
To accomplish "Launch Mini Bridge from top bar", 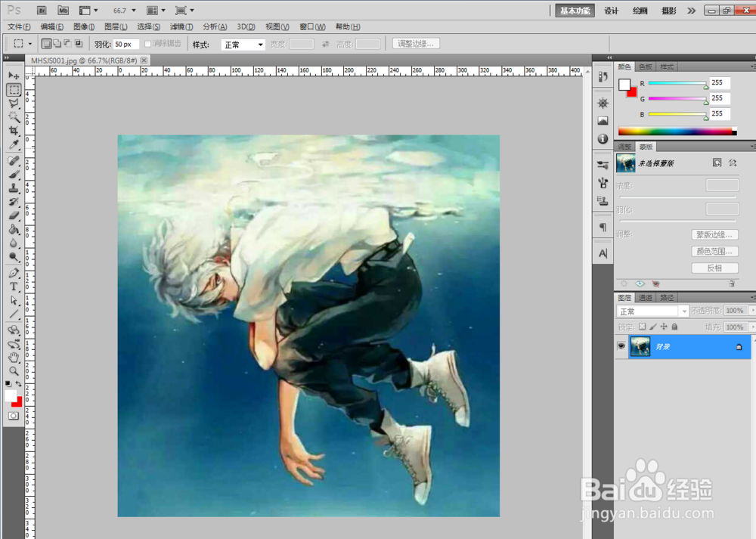I will click(x=64, y=10).
